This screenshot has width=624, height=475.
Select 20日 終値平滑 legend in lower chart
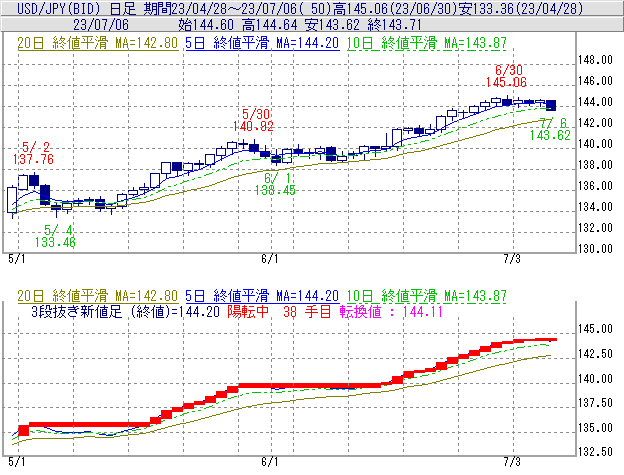[x=98, y=296]
